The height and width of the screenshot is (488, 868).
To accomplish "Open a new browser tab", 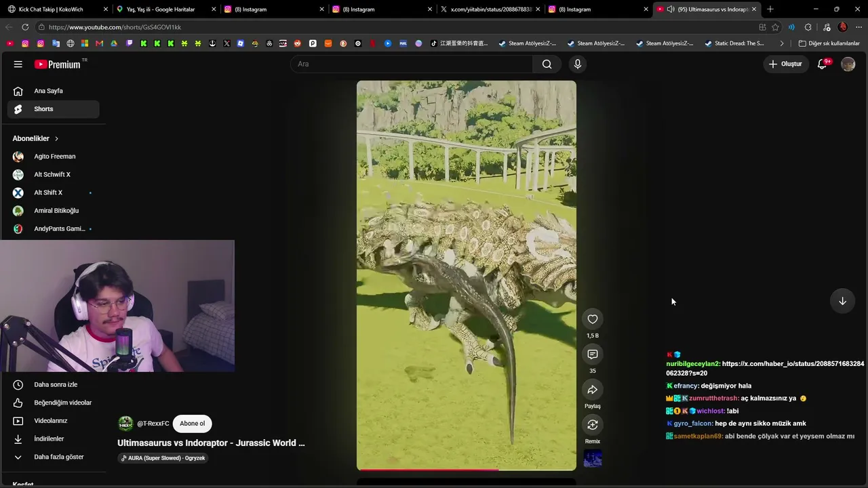I will 770,9.
